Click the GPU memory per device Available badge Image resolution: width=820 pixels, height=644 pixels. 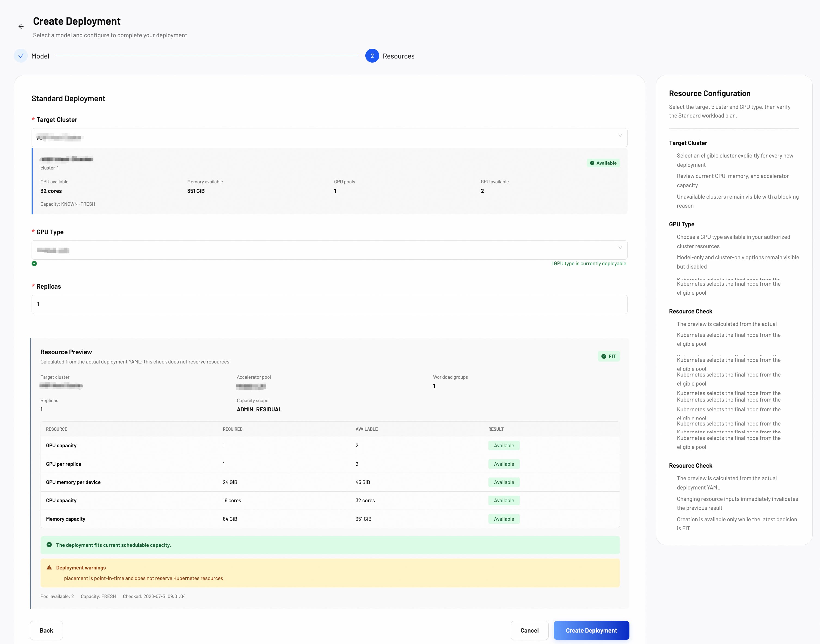tap(504, 482)
